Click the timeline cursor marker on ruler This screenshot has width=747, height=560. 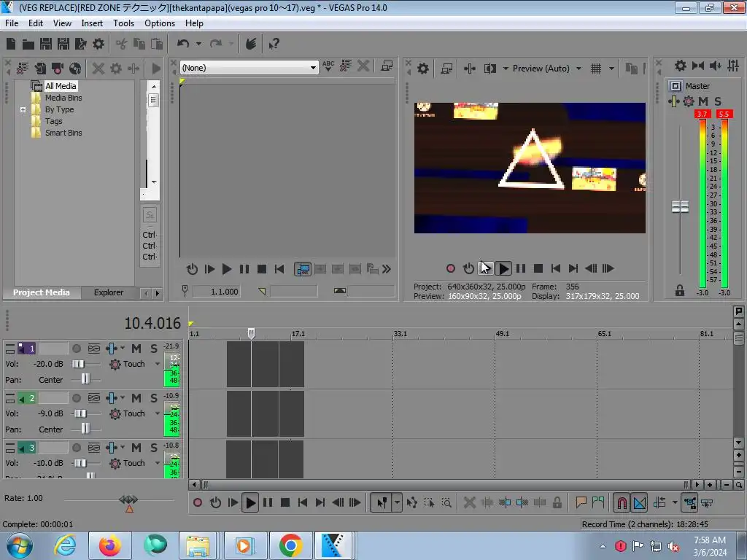coord(251,332)
